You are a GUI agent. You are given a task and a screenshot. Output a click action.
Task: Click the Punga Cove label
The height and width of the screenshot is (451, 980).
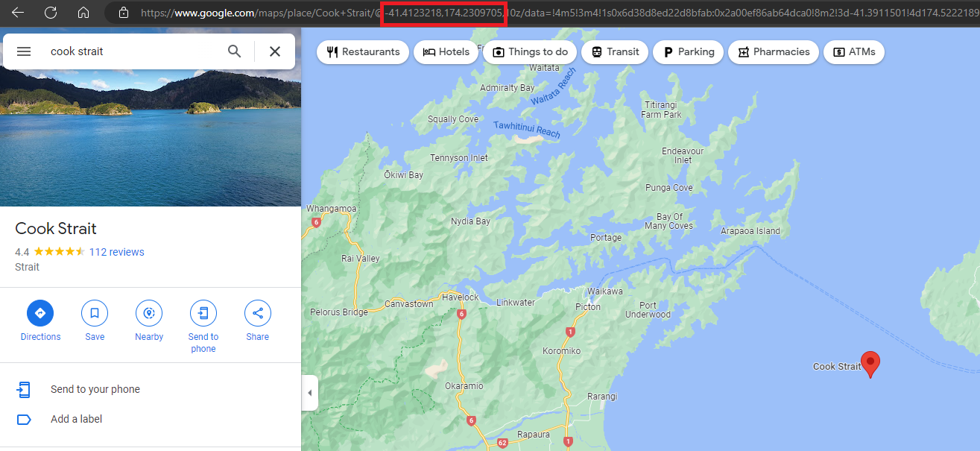coord(669,188)
